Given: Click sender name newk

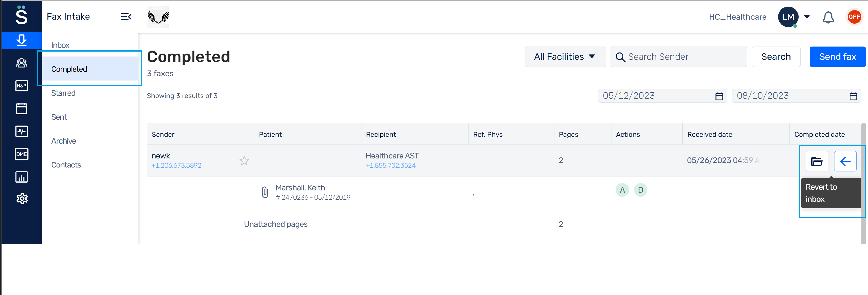Looking at the screenshot, I should [x=161, y=156].
